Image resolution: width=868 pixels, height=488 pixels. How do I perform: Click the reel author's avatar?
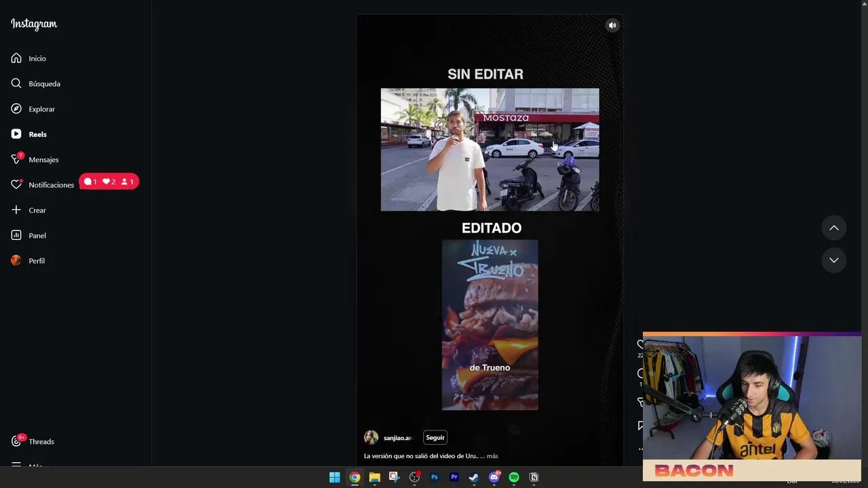371,437
